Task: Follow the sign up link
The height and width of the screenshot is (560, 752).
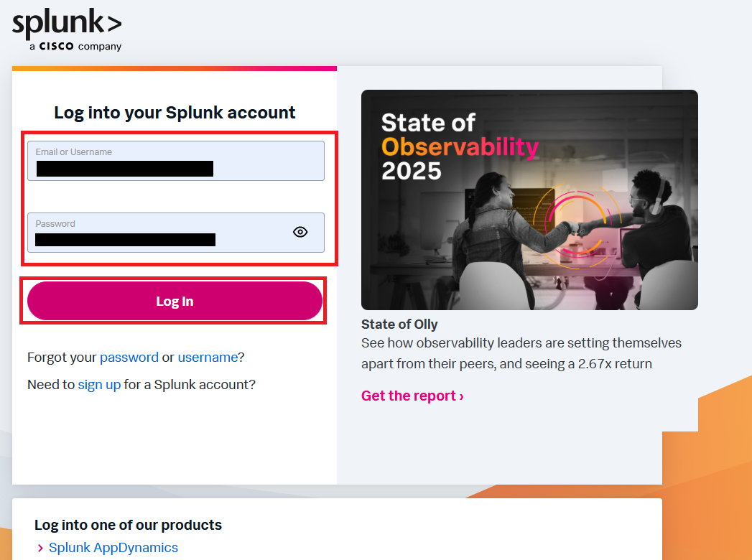Action: pos(99,384)
